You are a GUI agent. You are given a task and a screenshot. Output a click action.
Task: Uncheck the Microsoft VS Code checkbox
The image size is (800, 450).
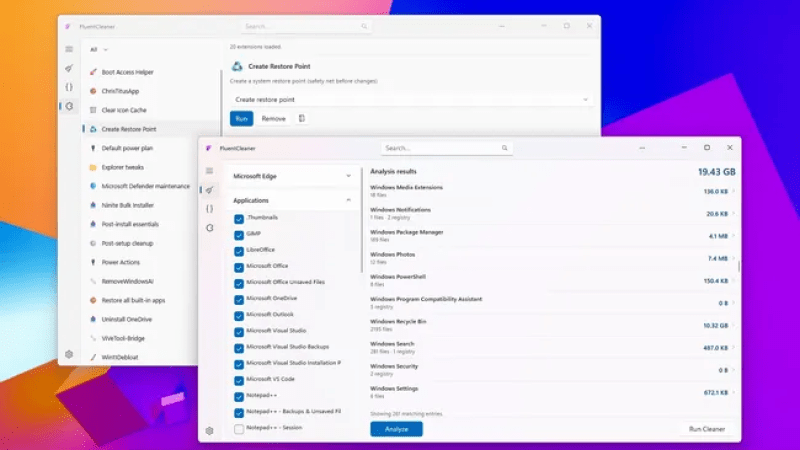(x=239, y=381)
